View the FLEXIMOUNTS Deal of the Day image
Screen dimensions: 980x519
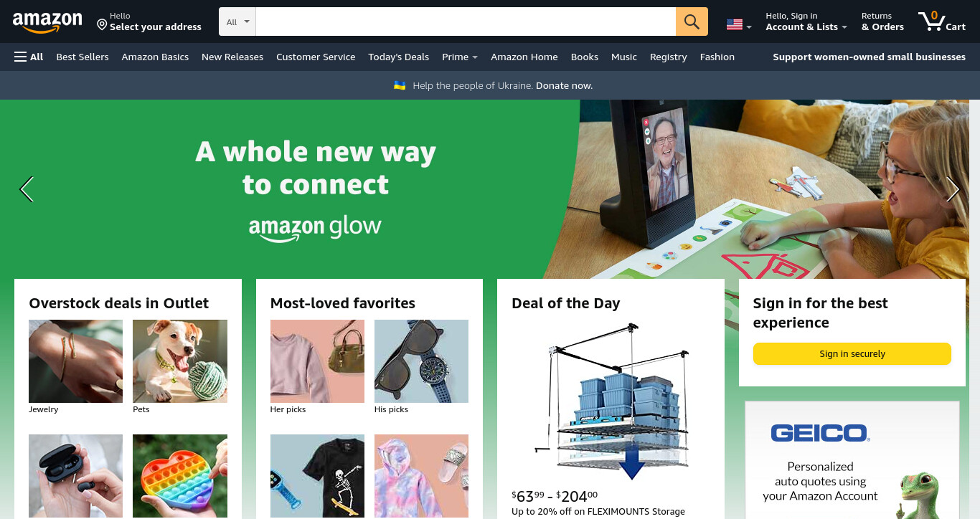(x=611, y=401)
